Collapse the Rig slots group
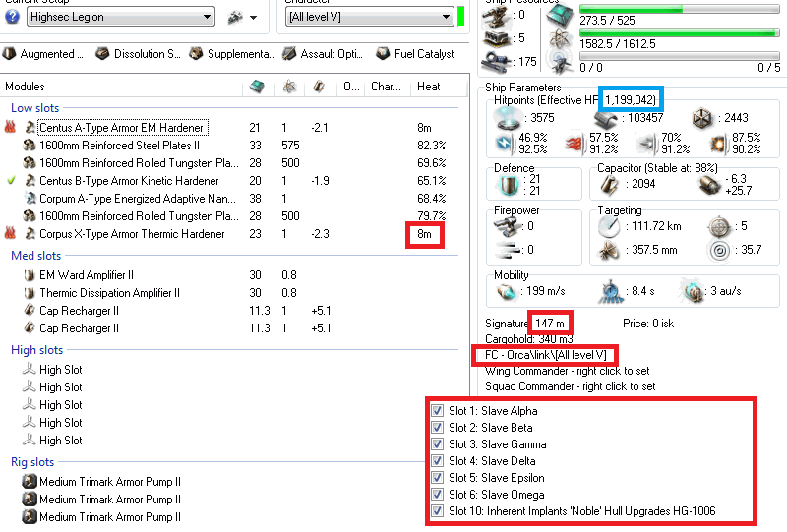 (x=32, y=462)
